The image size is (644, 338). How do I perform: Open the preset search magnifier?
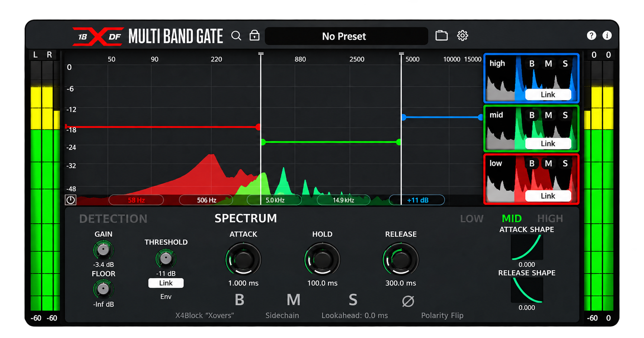coord(236,36)
